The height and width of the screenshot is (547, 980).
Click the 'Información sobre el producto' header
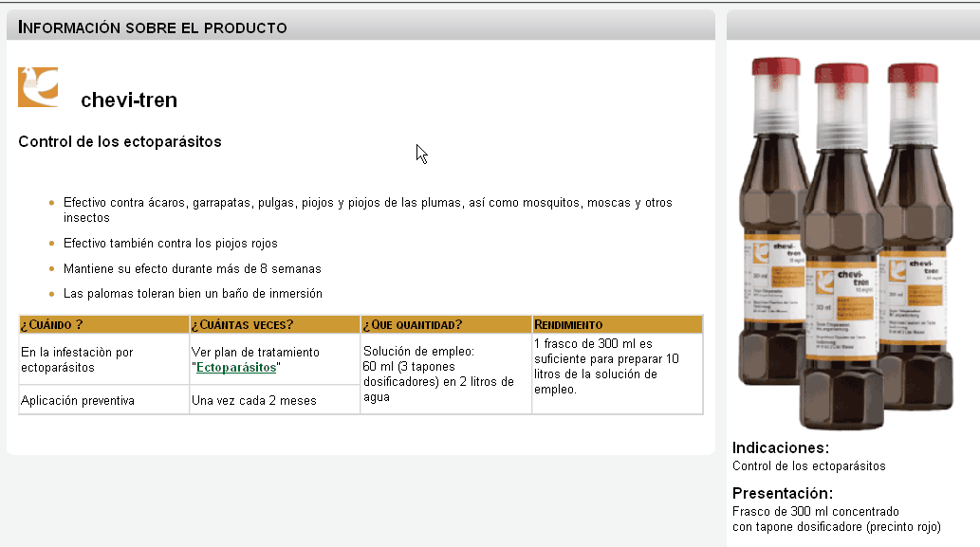point(153,27)
